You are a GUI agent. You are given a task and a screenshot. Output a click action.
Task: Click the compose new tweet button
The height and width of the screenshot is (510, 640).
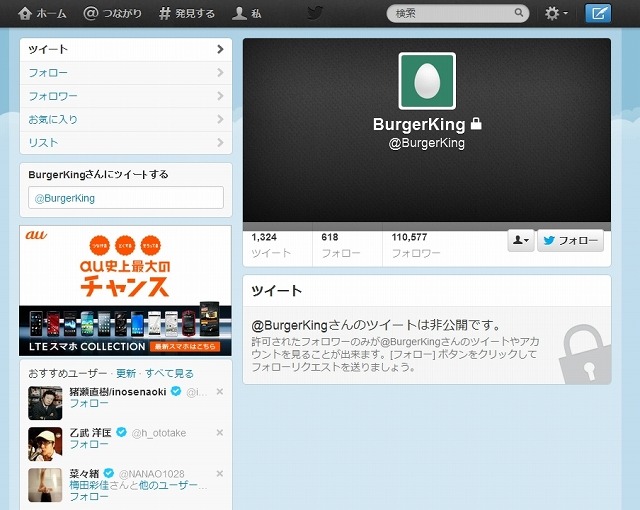point(598,13)
